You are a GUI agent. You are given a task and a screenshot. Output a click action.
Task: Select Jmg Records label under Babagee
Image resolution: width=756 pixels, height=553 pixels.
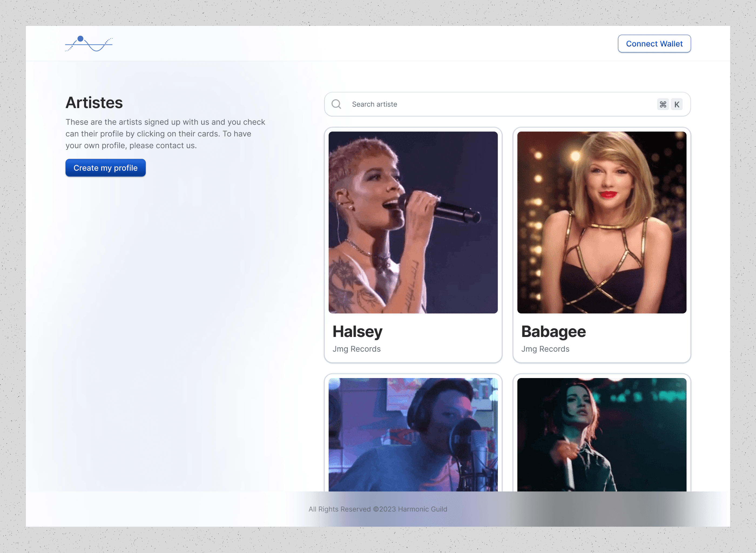tap(545, 349)
